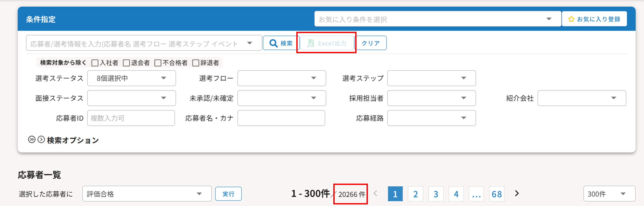This screenshot has height=206, width=644.
Task: Check the 不合格者 exclusion checkbox
Action: coord(158,63)
